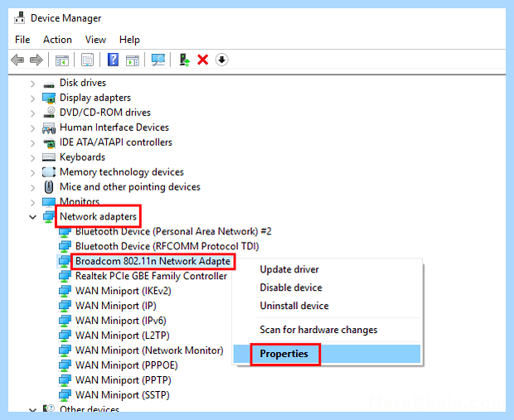Select Update driver from context menu
514x420 pixels.
289,269
